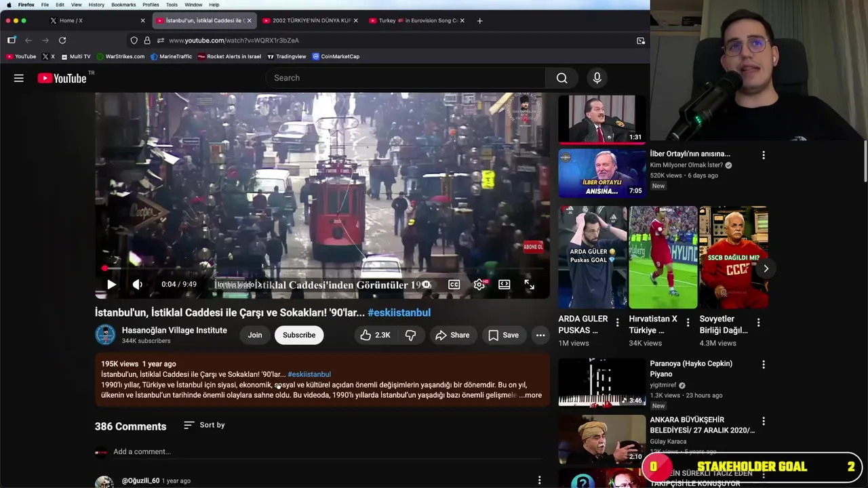This screenshot has height=488, width=868.
Task: Open the Tradingview bookmark
Action: tap(287, 56)
